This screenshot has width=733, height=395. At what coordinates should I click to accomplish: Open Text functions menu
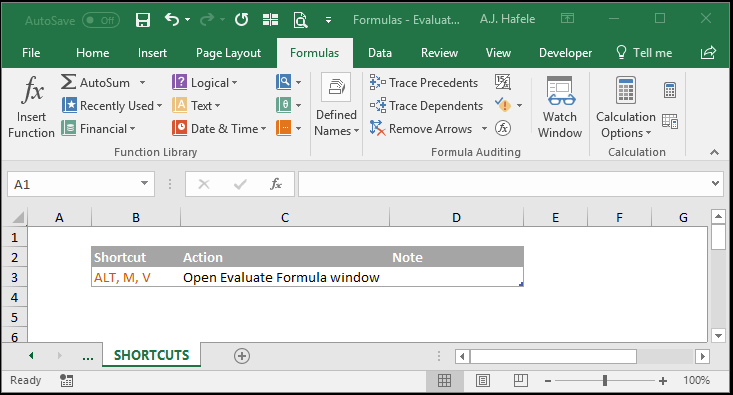pyautogui.click(x=196, y=105)
